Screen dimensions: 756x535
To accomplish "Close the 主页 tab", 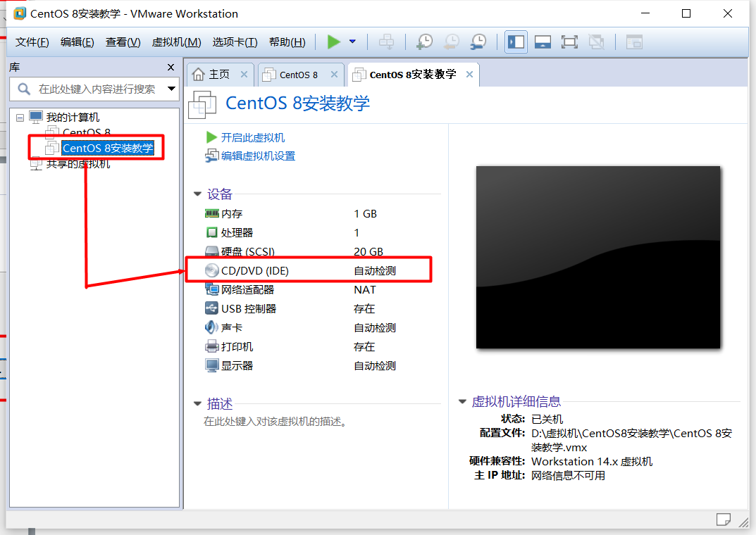I will pos(244,74).
